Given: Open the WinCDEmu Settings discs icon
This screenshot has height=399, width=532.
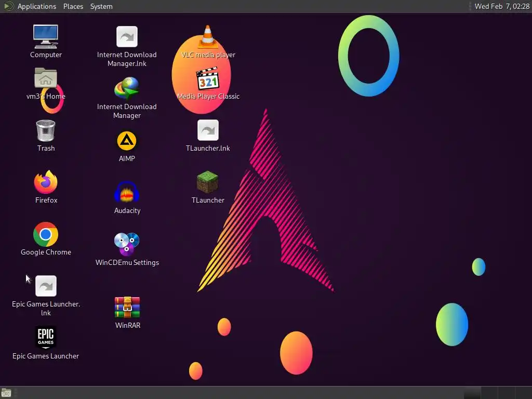Looking at the screenshot, I should pyautogui.click(x=127, y=244).
